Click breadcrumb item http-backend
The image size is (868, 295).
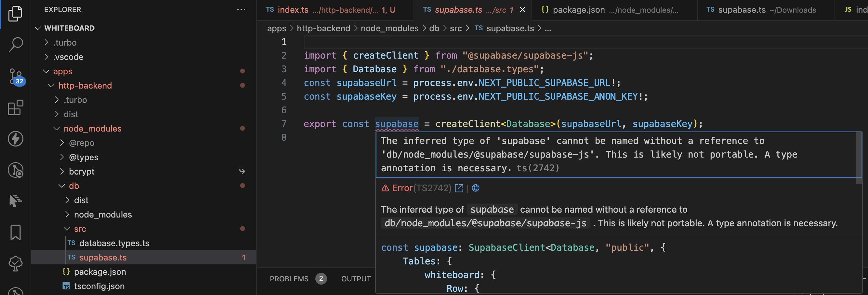tap(323, 28)
